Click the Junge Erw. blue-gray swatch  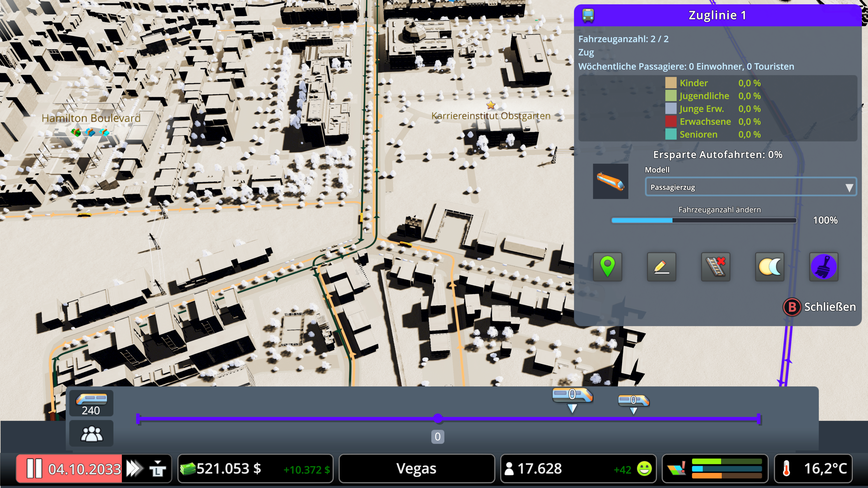(x=670, y=108)
